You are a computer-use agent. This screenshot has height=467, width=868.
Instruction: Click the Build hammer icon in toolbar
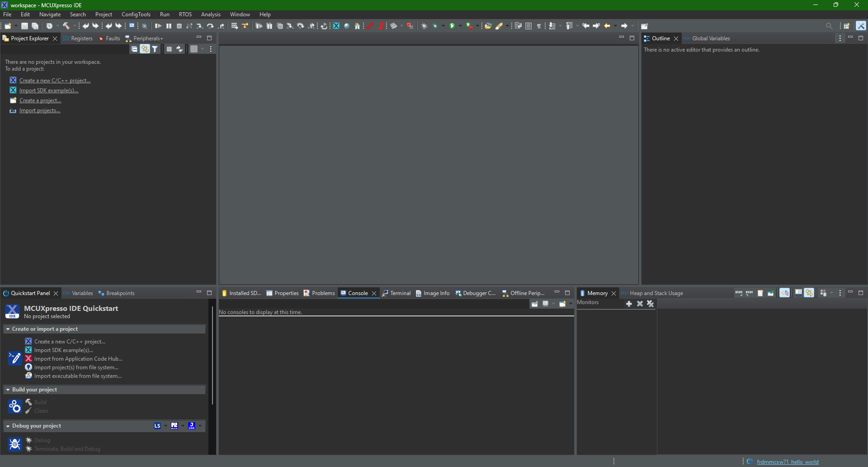[x=66, y=26]
